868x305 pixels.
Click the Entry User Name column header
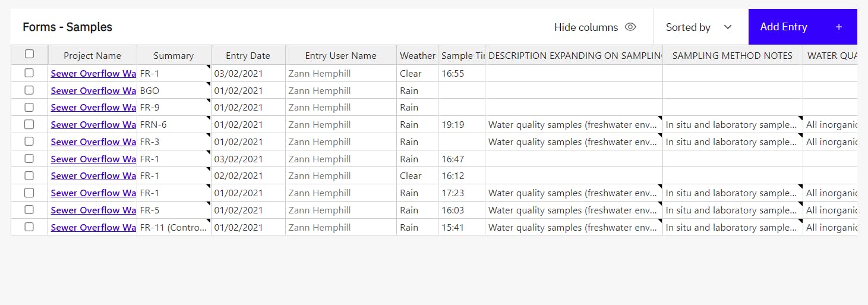click(340, 55)
